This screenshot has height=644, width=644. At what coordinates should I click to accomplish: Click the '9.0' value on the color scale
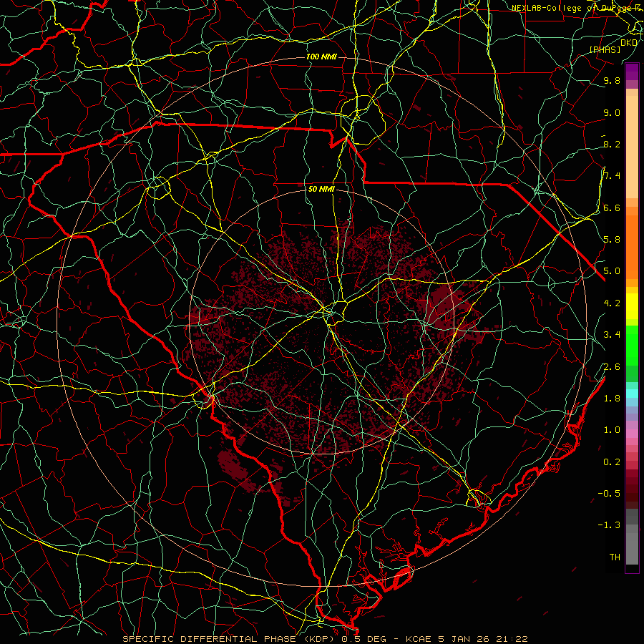tap(612, 112)
